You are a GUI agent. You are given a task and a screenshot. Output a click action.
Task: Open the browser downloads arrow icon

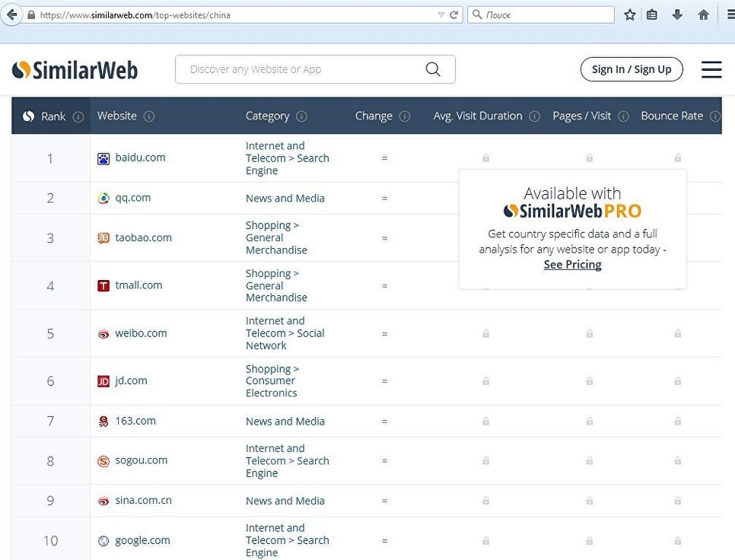pos(677,15)
